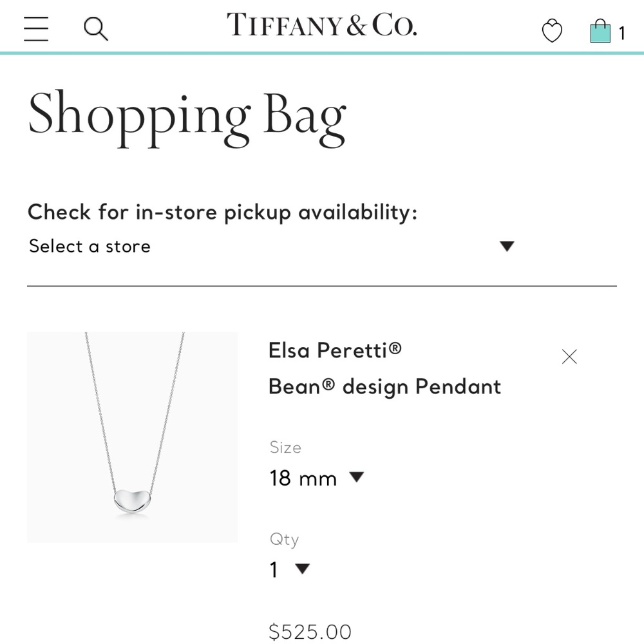This screenshot has width=644, height=644.
Task: Click the $525.00 price text
Action: coord(310,631)
